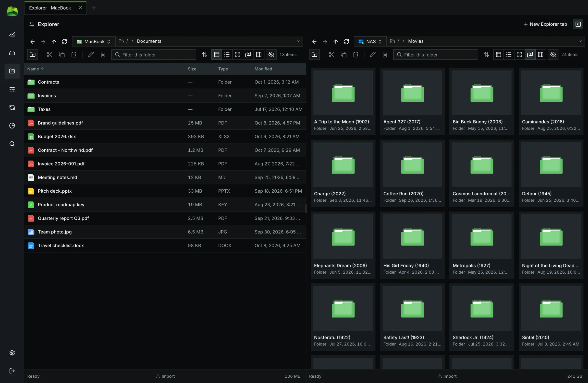Click delete trash in NAS pane
This screenshot has width=588, height=383.
coord(385,55)
